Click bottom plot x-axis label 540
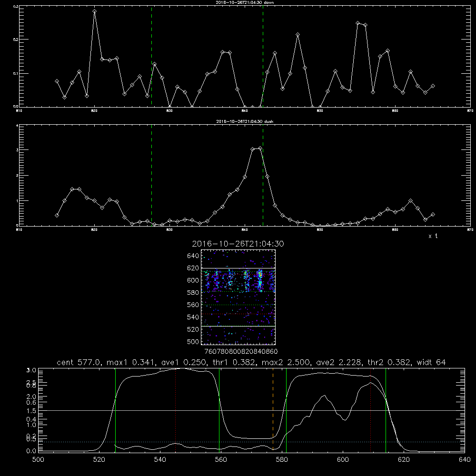Screen dimensions: 476x476 [160, 460]
